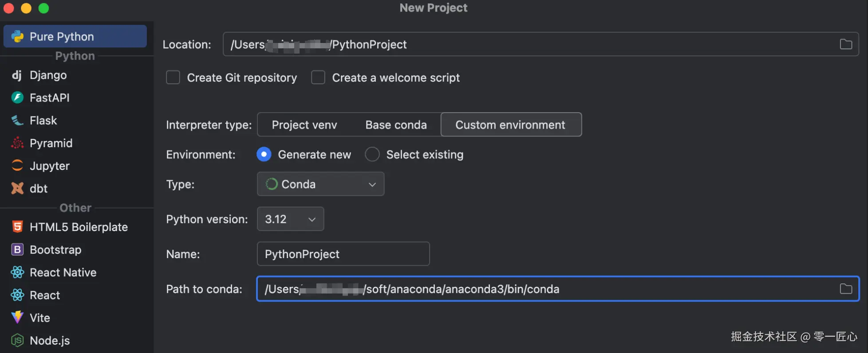
Task: Click the Vite logo icon
Action: (x=17, y=318)
